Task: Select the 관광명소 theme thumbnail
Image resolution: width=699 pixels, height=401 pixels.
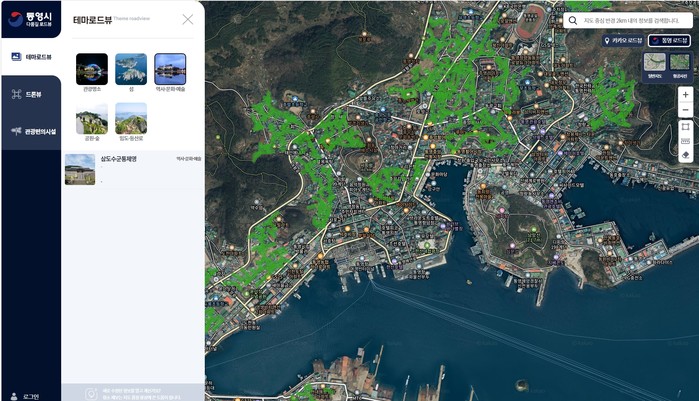Action: click(x=92, y=69)
